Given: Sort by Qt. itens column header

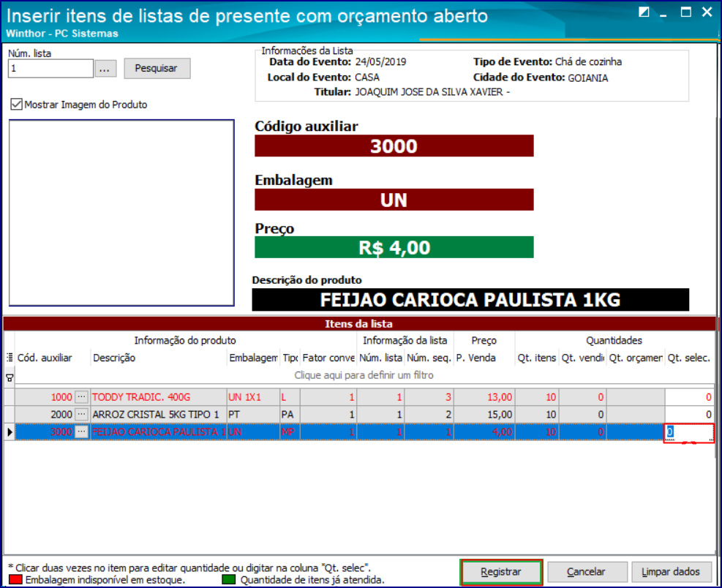Looking at the screenshot, I should point(536,358).
